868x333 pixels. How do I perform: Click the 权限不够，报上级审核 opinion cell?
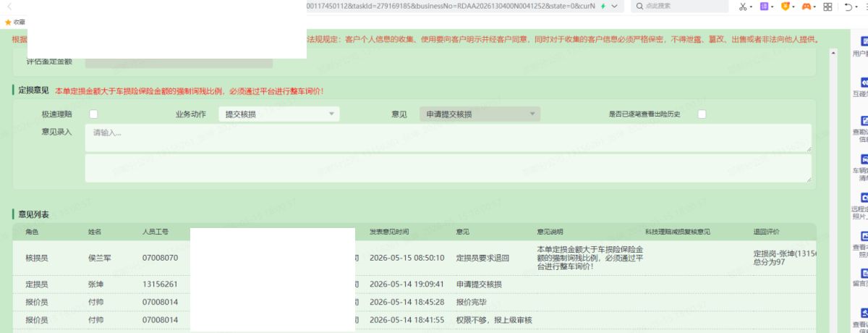(494, 319)
